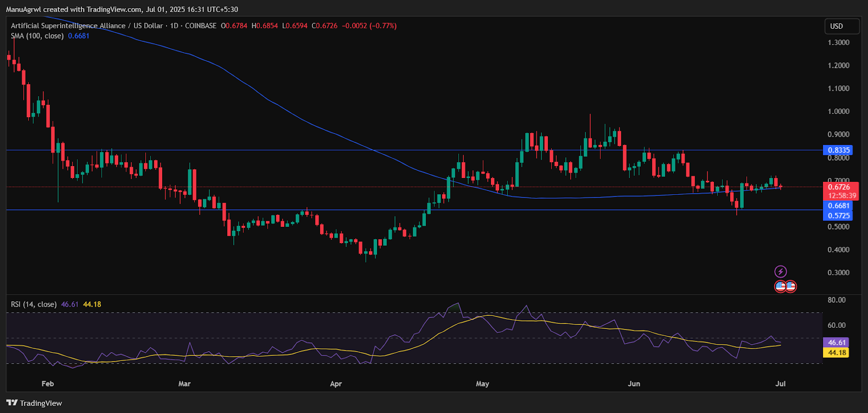Click the price change −0.0052 (−0.77%) text
This screenshot has height=413, width=868.
[x=369, y=26]
